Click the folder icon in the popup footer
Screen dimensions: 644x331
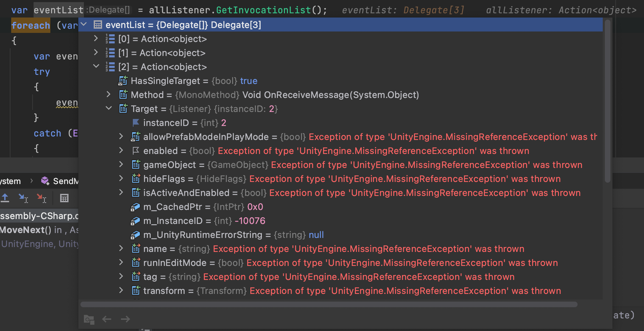[89, 319]
